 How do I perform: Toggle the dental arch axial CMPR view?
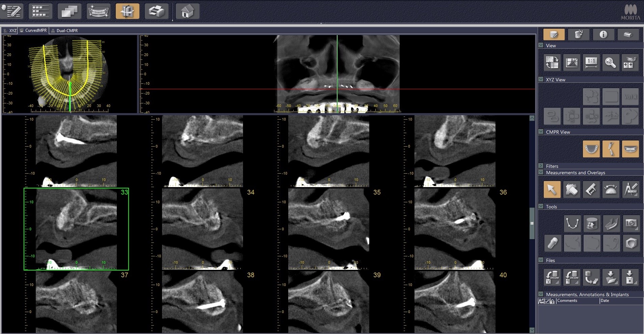pos(591,149)
